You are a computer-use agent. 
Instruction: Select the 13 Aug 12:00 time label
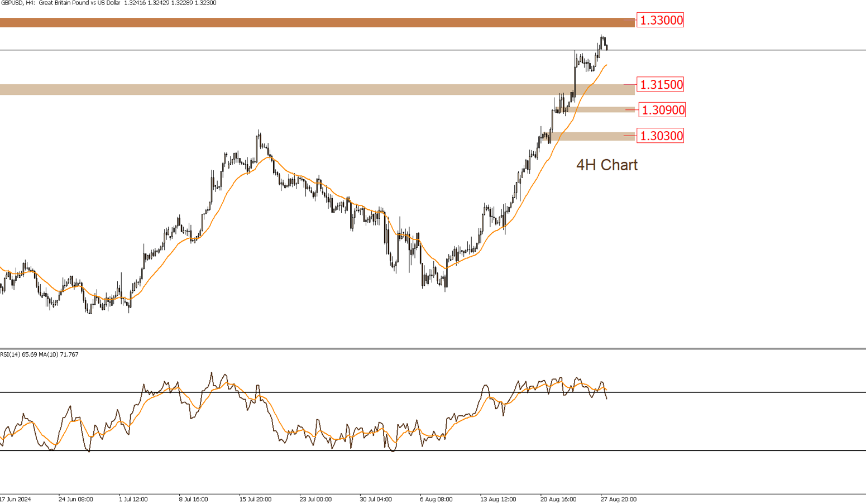498,499
